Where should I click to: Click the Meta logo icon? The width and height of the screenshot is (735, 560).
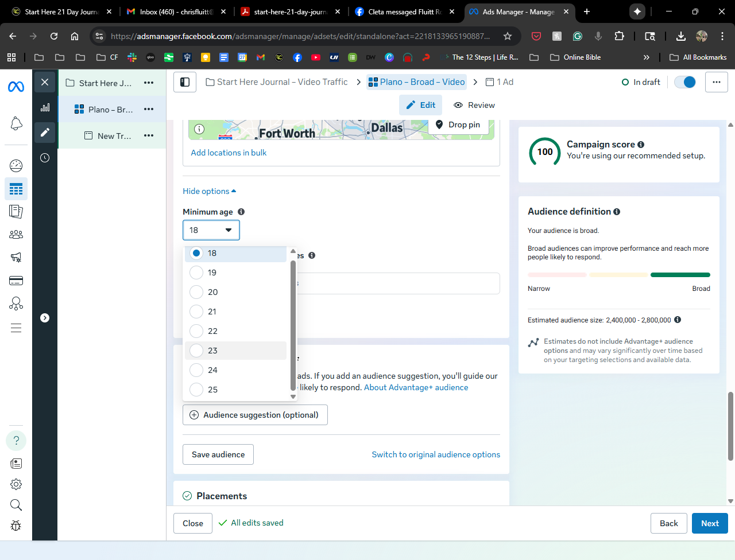16,87
